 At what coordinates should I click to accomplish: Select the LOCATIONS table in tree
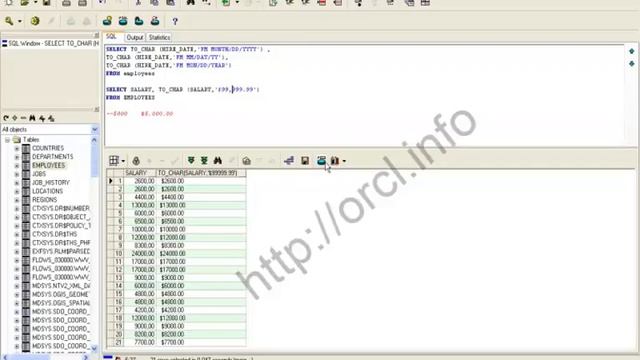click(x=47, y=191)
